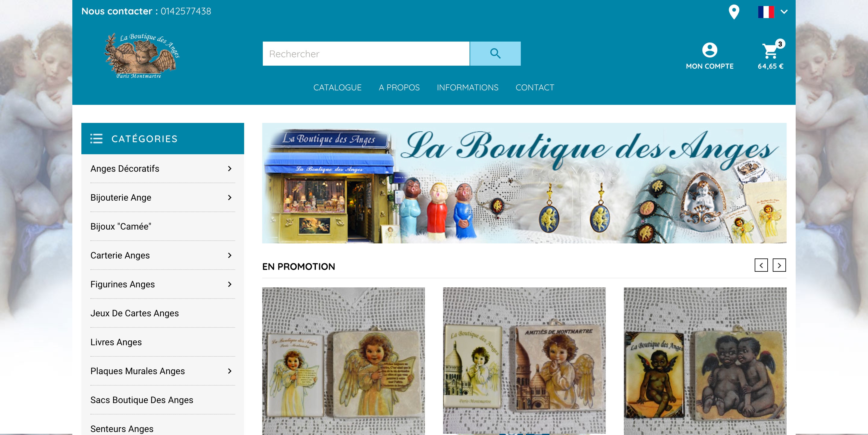Viewport: 868px width, 435px height.
Task: Open the dark cherubs plaque product
Action: pos(705,361)
